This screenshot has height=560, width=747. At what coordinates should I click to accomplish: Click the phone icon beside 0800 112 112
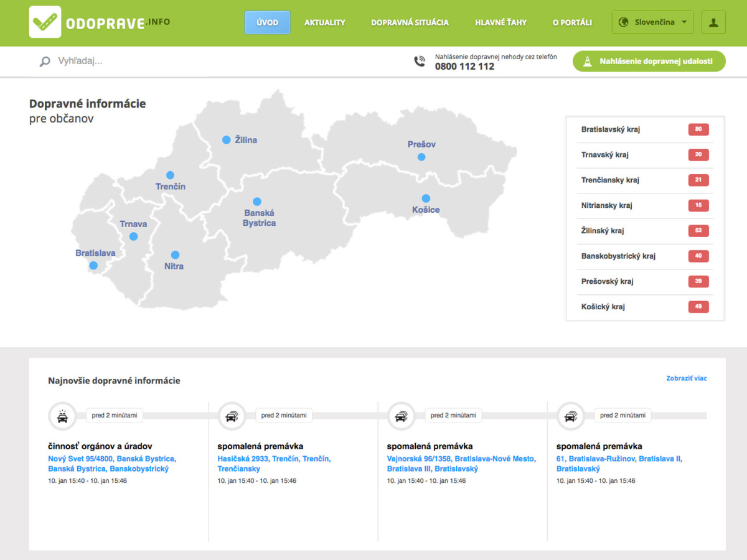[420, 62]
